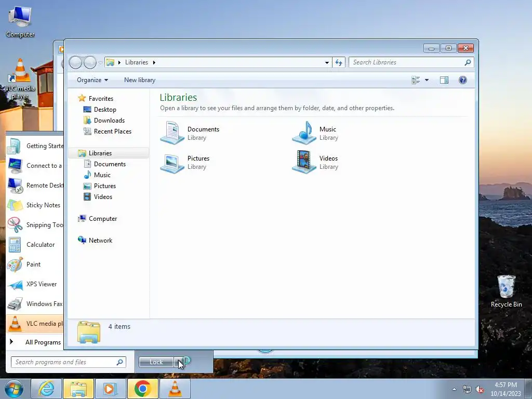Screen dimensions: 532x399
Task: Select Videos in navigation tree
Action: 103,197
